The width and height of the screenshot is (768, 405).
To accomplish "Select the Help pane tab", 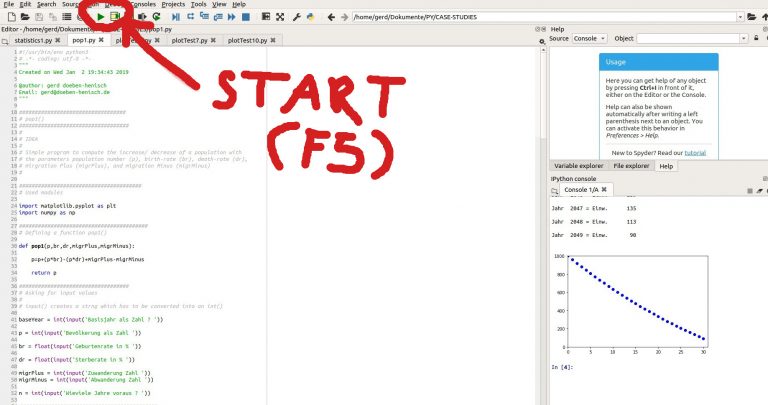I will point(666,166).
